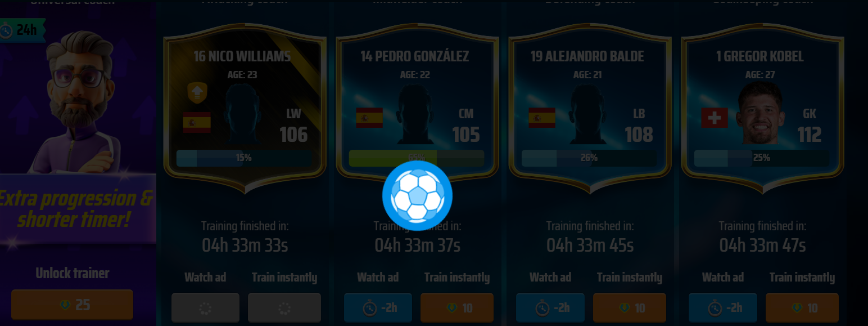This screenshot has height=326, width=868.
Task: Train Gregor Kobel instantly for 10 gems
Action: [802, 307]
